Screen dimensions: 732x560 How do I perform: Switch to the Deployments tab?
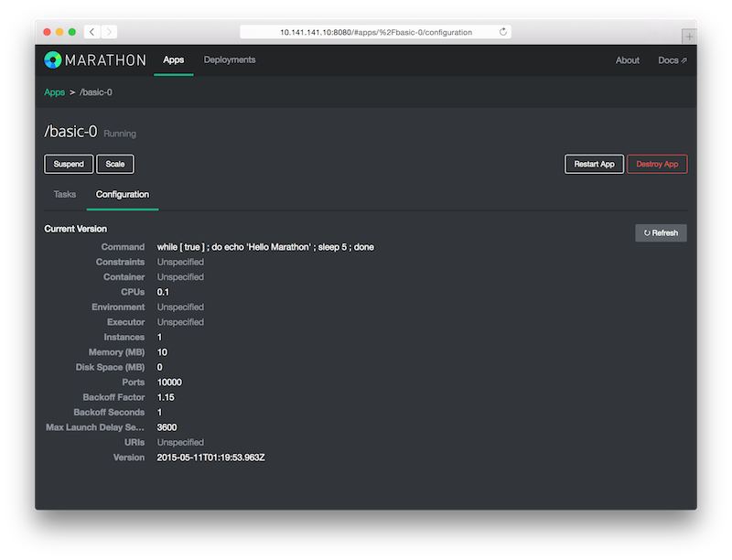(230, 60)
